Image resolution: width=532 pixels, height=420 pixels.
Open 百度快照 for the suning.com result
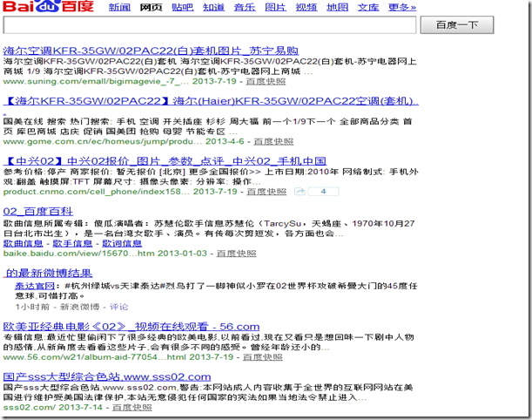pos(266,82)
